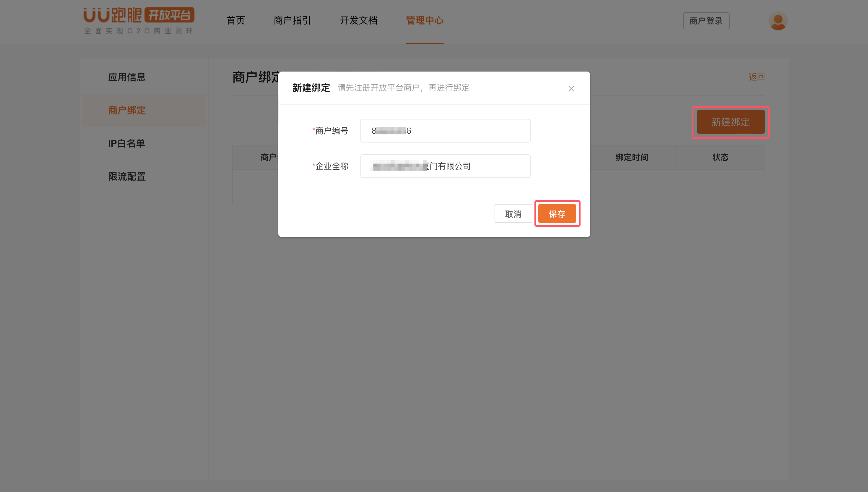
Task: Click the 状态 column header
Action: tap(720, 158)
